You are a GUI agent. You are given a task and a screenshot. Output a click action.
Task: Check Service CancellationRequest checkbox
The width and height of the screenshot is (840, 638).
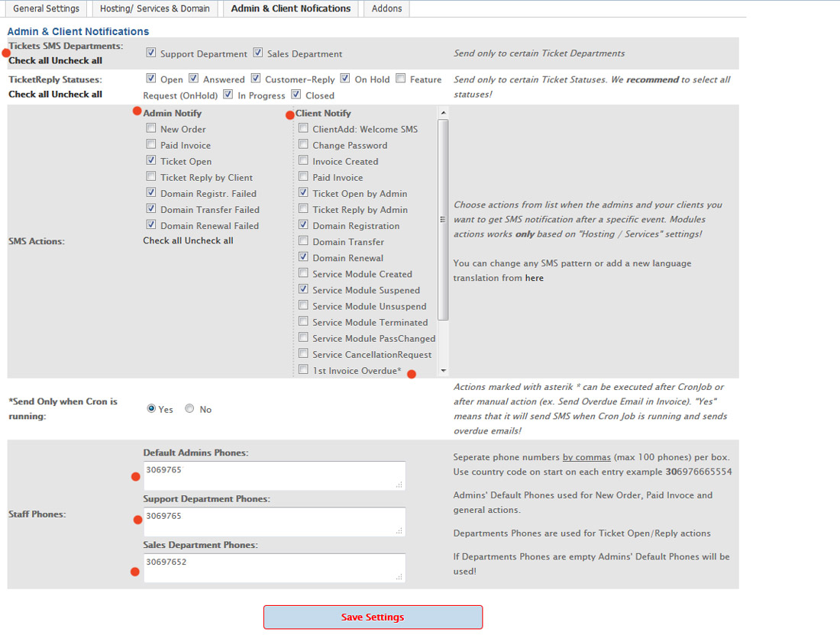304,353
